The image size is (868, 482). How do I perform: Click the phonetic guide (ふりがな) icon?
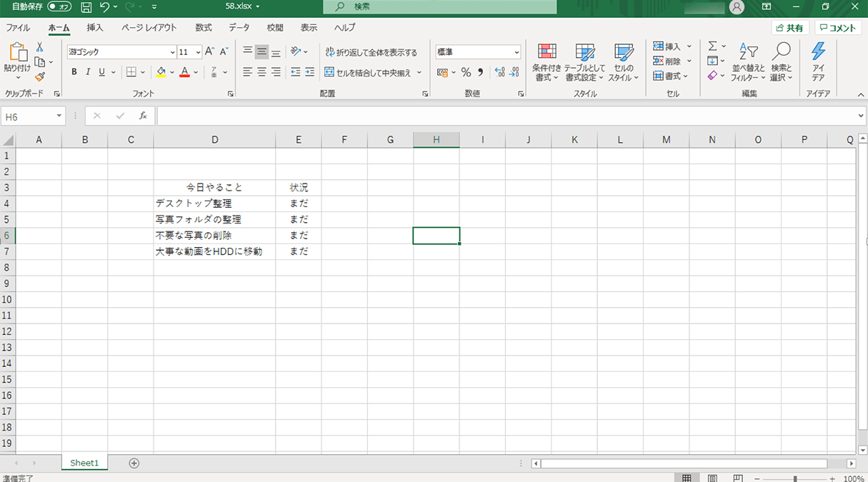tap(214, 72)
